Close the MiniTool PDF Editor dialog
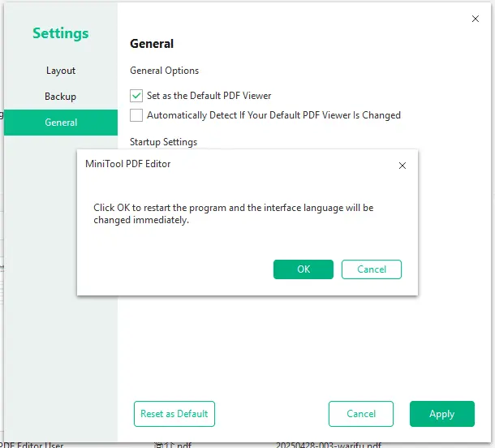 (x=402, y=166)
